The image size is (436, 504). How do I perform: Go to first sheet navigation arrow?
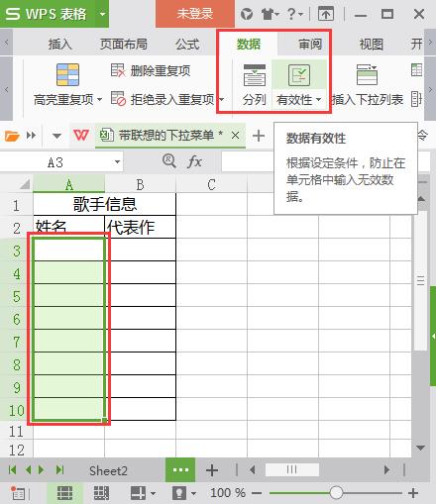[12, 469]
